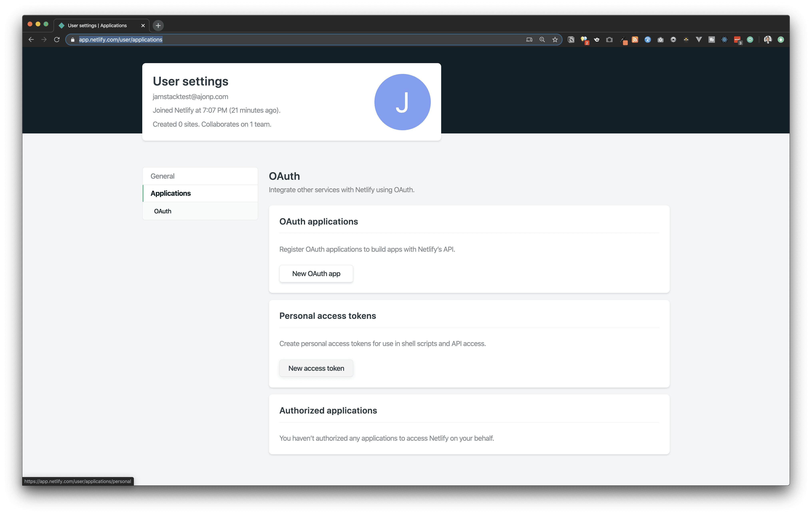
Task: Reload the Netlify page
Action: [57, 39]
